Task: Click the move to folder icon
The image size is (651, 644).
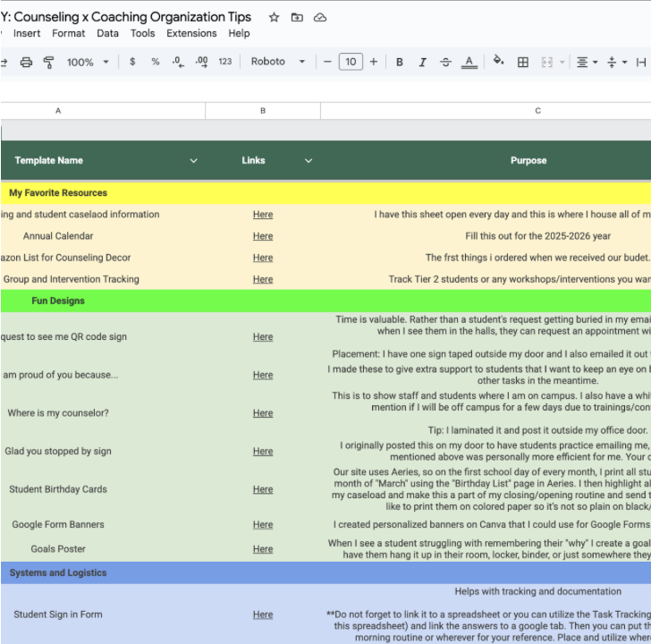Action: pos(297,17)
